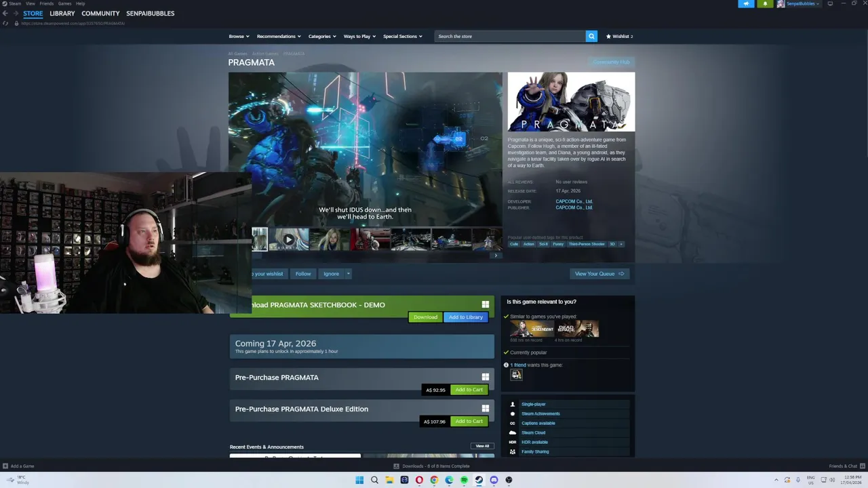868x488 pixels.
Task: Open File Explorer from the taskbar
Action: tap(389, 480)
